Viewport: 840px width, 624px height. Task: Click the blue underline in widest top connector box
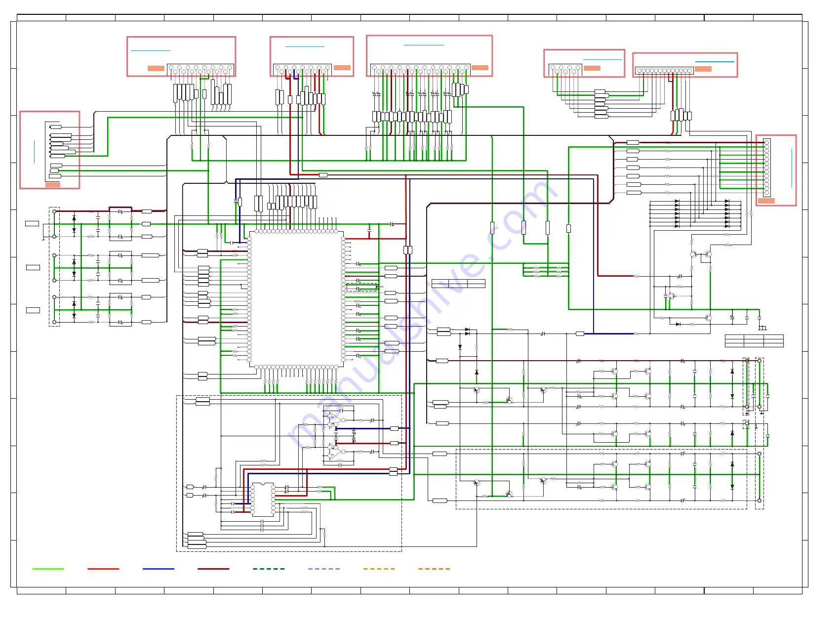(424, 45)
